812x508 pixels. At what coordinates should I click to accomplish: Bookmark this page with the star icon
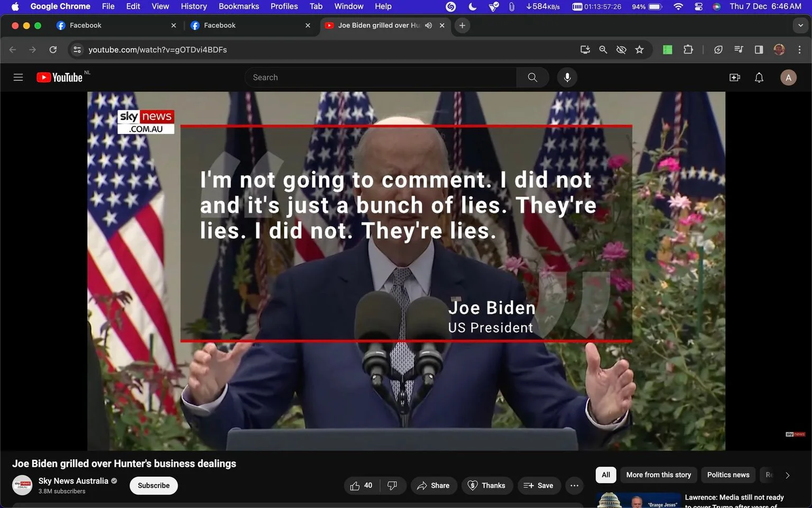click(x=640, y=50)
